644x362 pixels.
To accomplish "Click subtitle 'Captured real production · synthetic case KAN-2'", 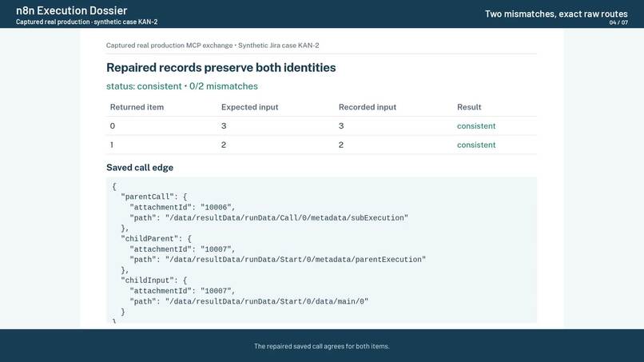I will [86, 22].
